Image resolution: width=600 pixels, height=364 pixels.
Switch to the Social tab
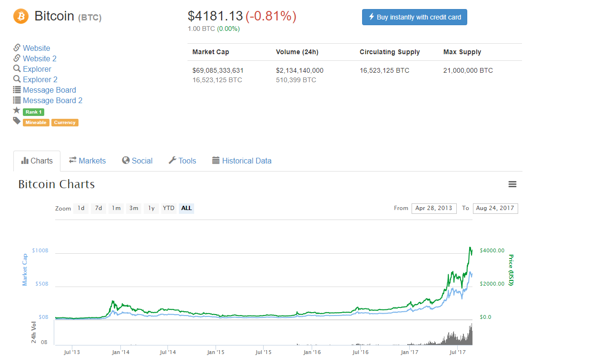137,161
